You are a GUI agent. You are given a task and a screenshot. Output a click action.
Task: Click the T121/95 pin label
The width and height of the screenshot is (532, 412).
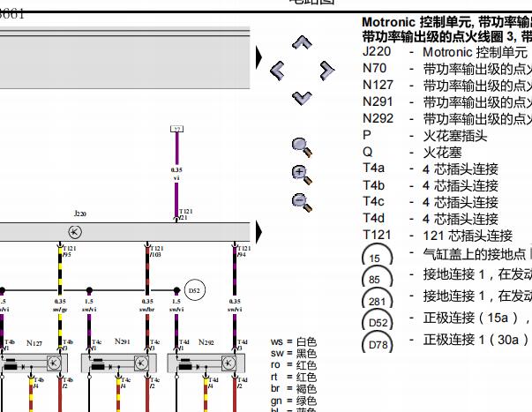coord(70,251)
